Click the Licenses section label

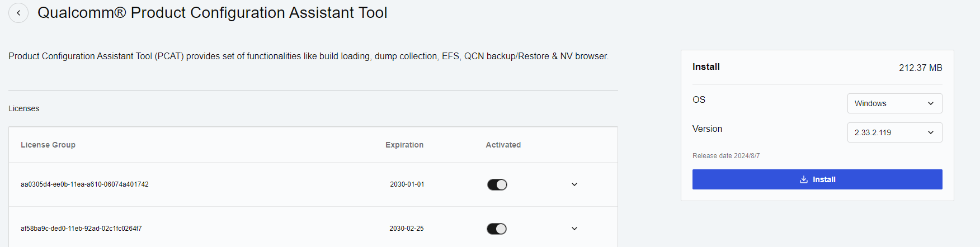coord(24,108)
